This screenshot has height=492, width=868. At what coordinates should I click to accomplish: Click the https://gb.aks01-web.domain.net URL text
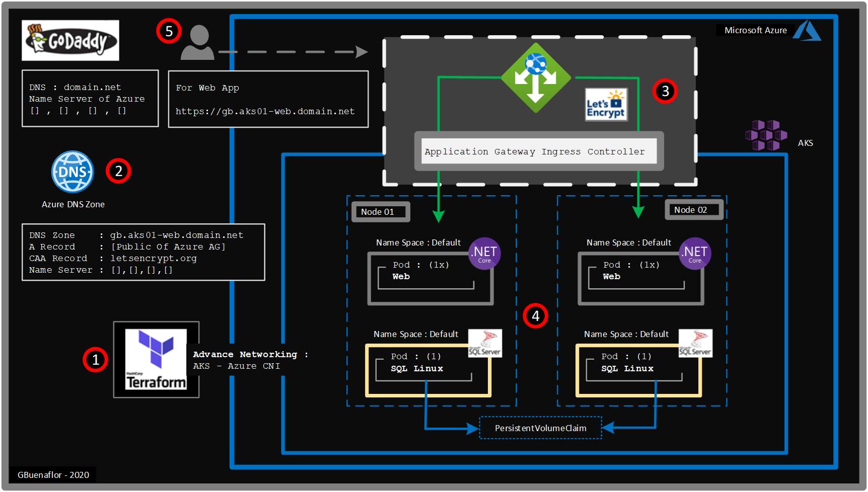pos(265,111)
